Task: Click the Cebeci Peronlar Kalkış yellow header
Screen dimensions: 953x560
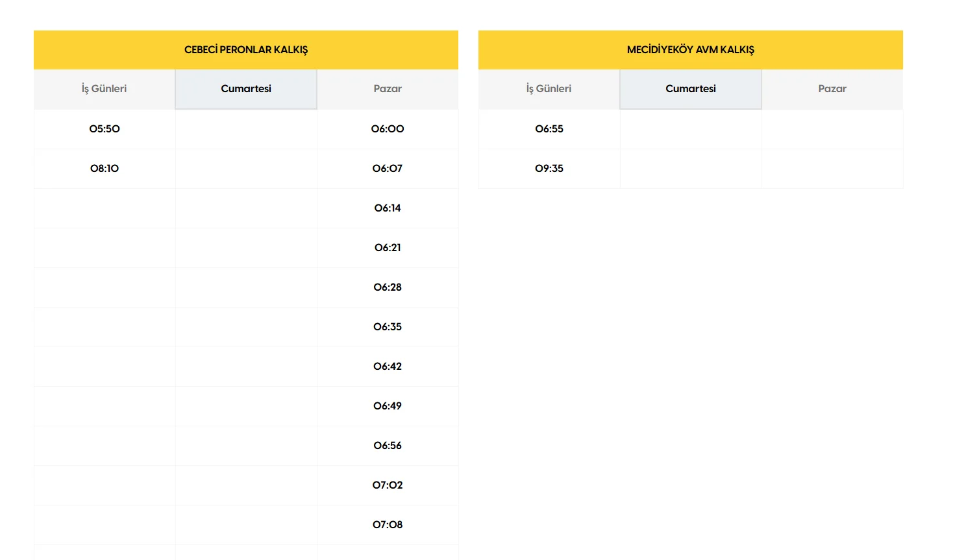Action: 246,50
